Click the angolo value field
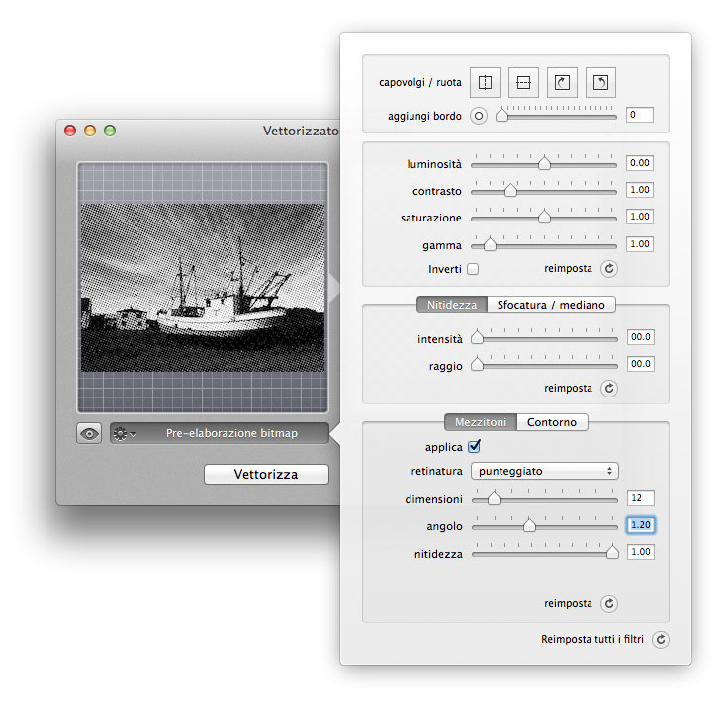This screenshot has width=728, height=706. pyautogui.click(x=640, y=525)
